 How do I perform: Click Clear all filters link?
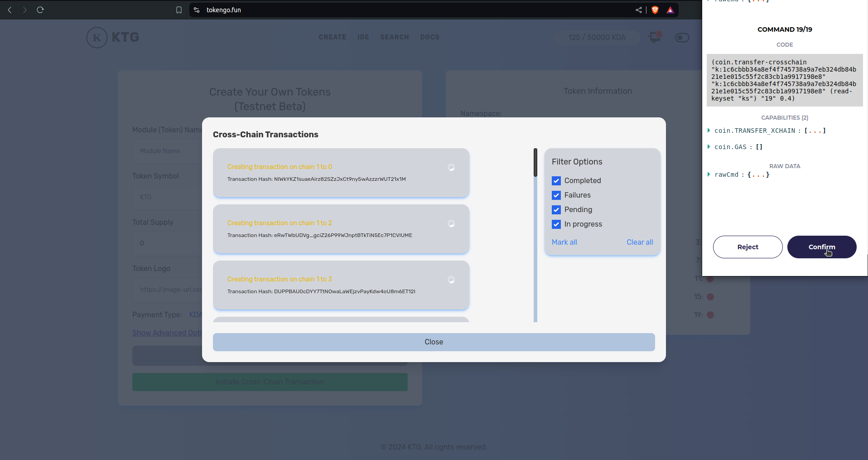640,242
